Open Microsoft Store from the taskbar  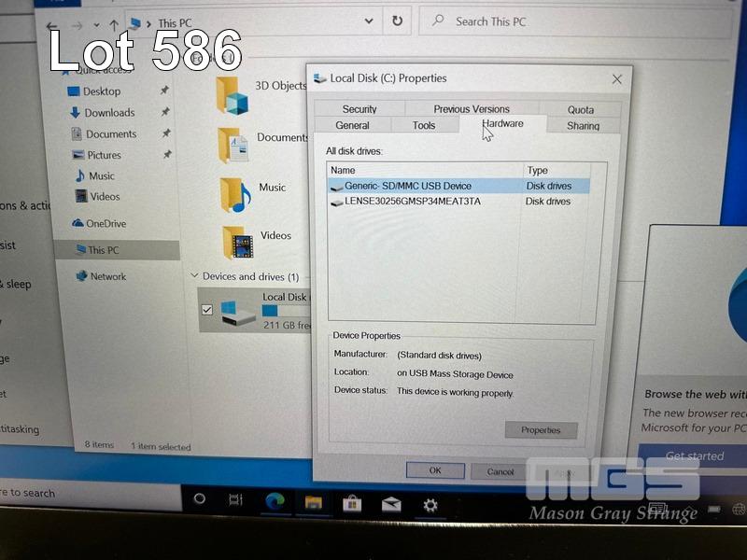352,504
